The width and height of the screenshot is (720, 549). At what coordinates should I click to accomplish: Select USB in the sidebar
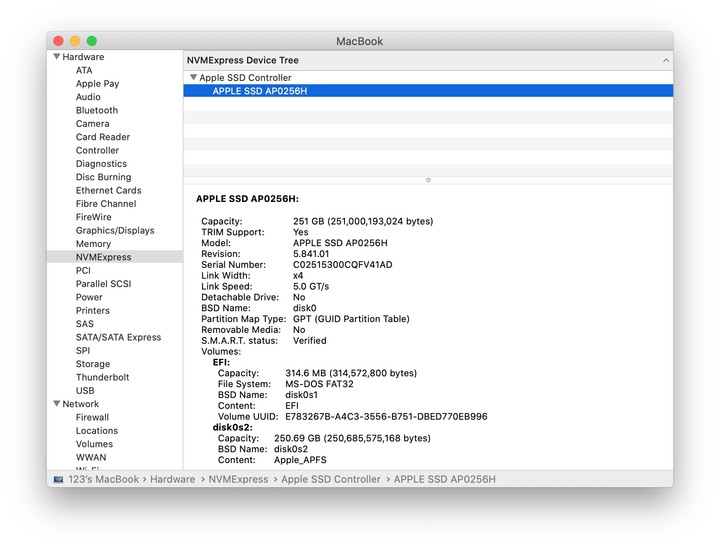click(x=85, y=391)
